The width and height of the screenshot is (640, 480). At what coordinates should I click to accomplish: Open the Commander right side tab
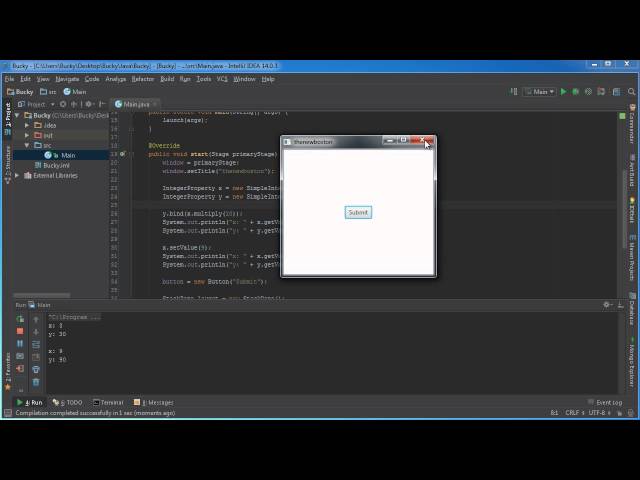(632, 124)
